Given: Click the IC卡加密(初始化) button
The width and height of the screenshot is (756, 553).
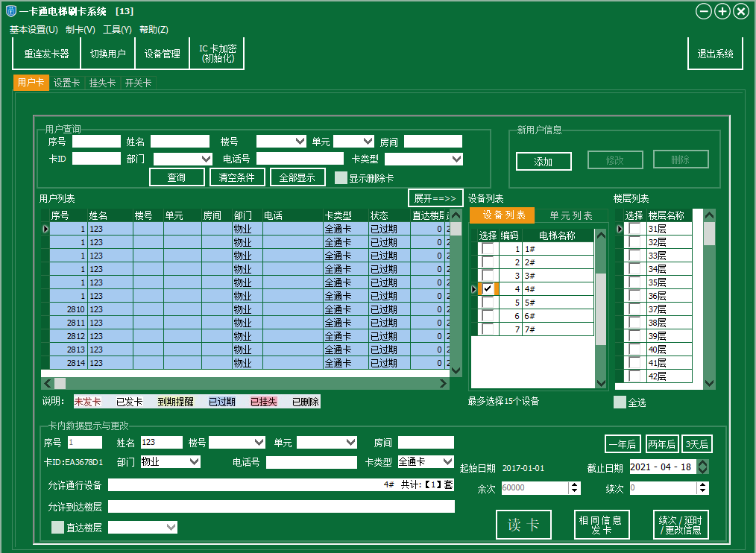Looking at the screenshot, I should point(218,54).
